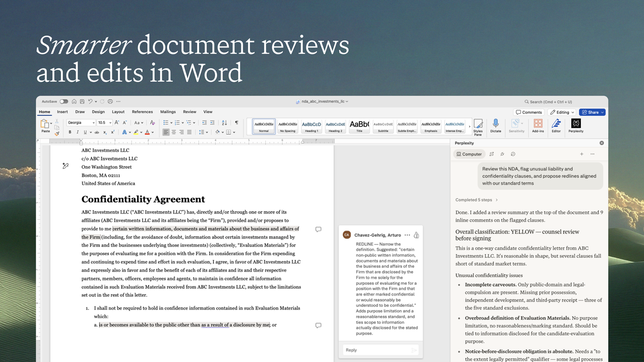Viewport: 644px width, 362px height.
Task: Open the Editing mode dropdown
Action: pyautogui.click(x=562, y=112)
